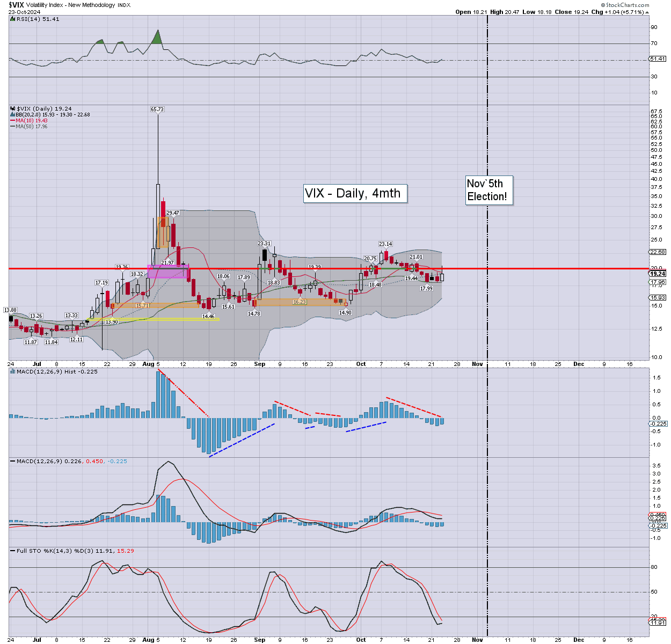The width and height of the screenshot is (671, 644).
Task: Click the MACD(12,26,9) line legend marker
Action: click(12, 461)
